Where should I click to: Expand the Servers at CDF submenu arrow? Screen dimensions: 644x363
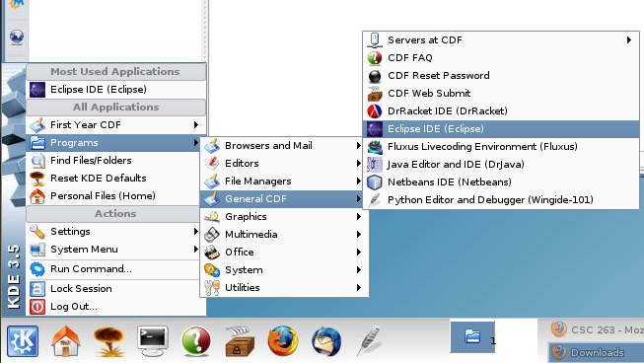pyautogui.click(x=629, y=40)
